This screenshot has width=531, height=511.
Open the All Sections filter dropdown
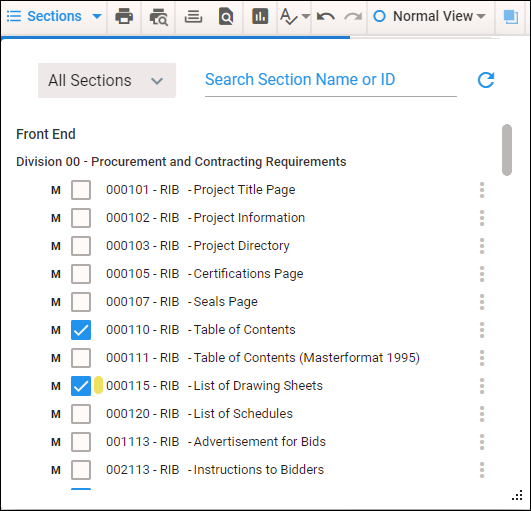(107, 81)
